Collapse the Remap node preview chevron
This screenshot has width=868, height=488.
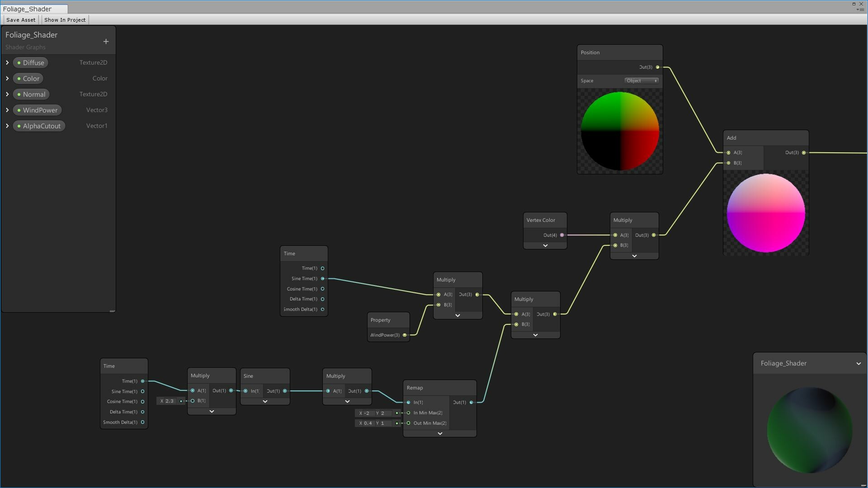click(440, 434)
